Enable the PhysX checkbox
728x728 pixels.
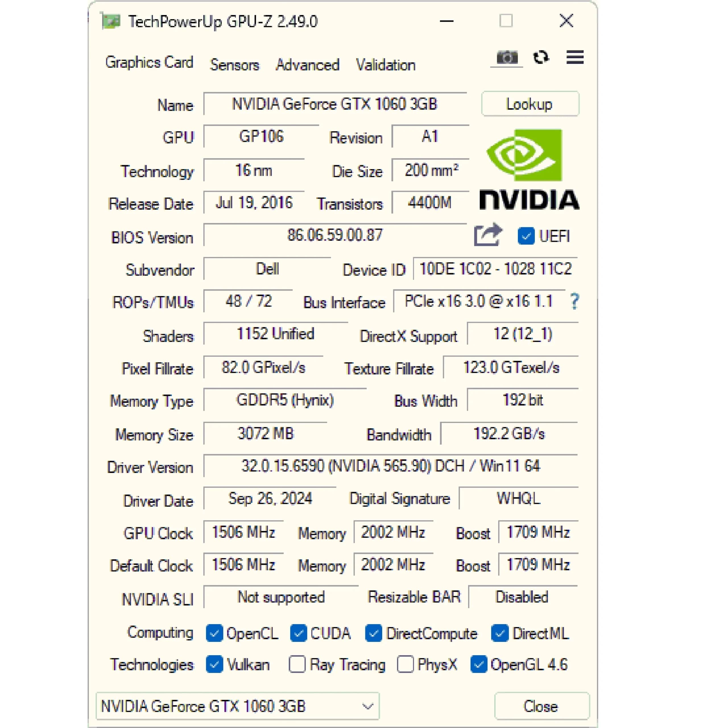pos(406,664)
